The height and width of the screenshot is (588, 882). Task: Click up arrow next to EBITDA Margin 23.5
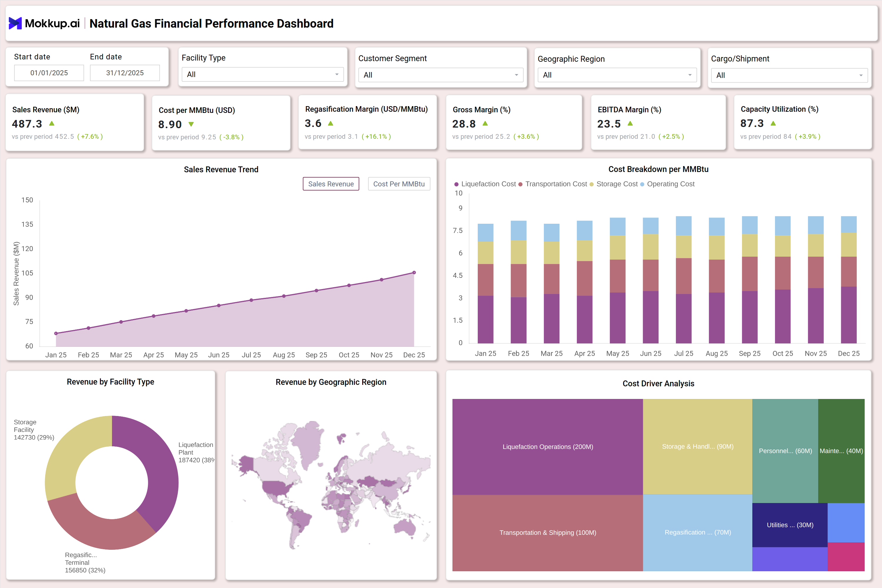point(630,123)
